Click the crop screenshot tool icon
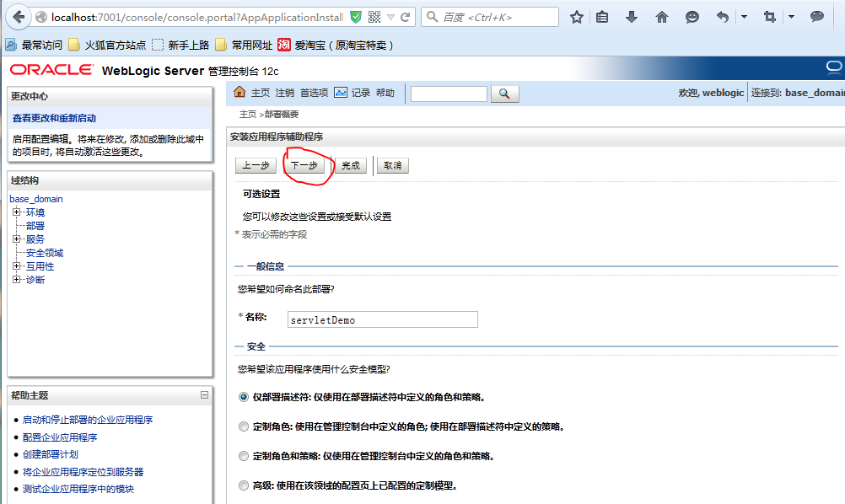Image resolution: width=845 pixels, height=504 pixels. point(770,17)
